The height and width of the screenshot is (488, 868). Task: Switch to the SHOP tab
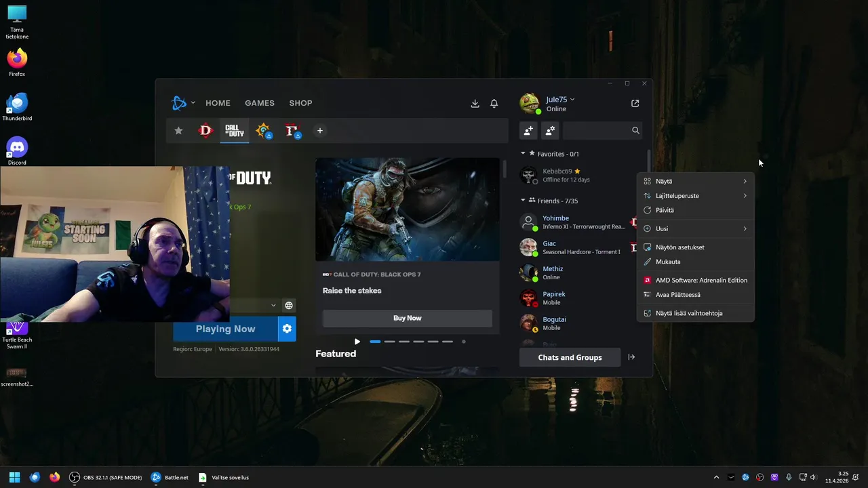(x=300, y=103)
